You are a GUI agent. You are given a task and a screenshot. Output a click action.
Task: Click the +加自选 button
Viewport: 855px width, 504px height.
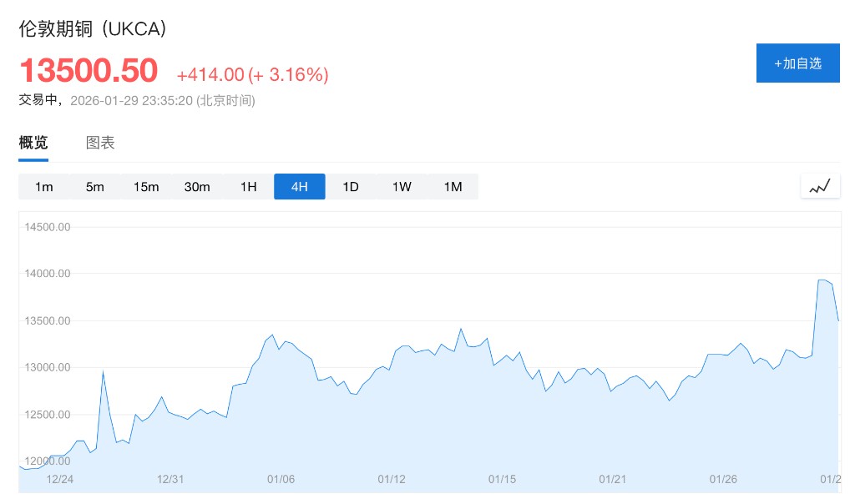(x=797, y=63)
